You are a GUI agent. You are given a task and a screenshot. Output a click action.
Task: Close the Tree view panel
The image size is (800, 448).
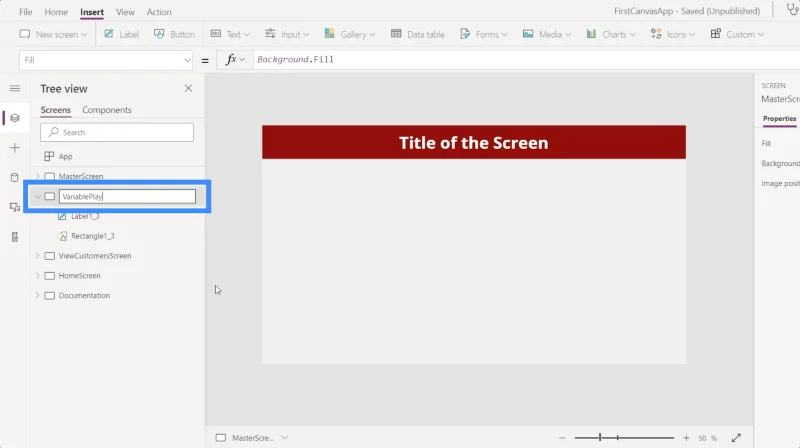(188, 88)
